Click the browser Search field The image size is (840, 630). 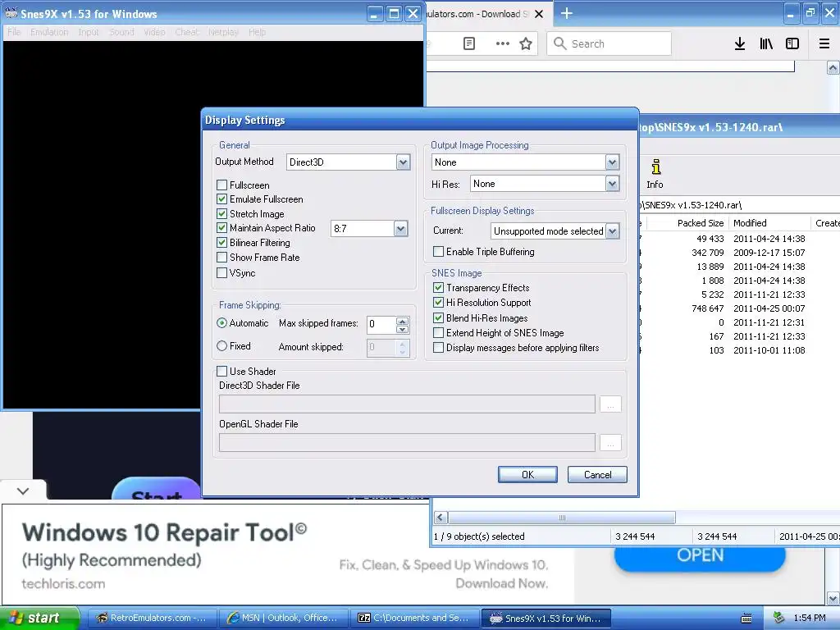(x=609, y=43)
